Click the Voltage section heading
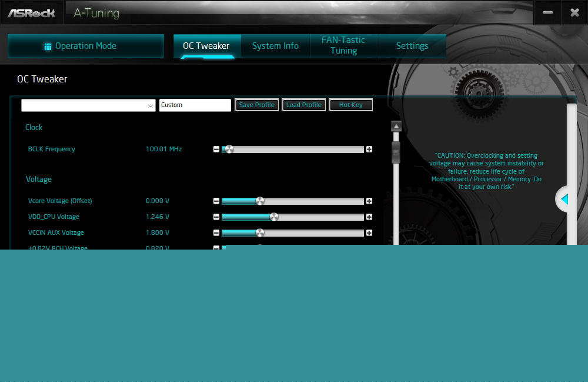Viewport: 588px width, 382px height. pyautogui.click(x=39, y=180)
